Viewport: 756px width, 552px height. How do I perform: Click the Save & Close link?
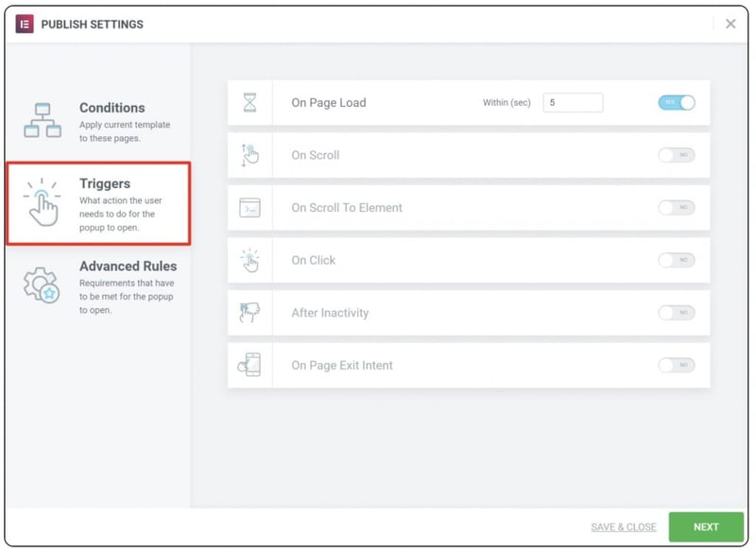click(624, 526)
